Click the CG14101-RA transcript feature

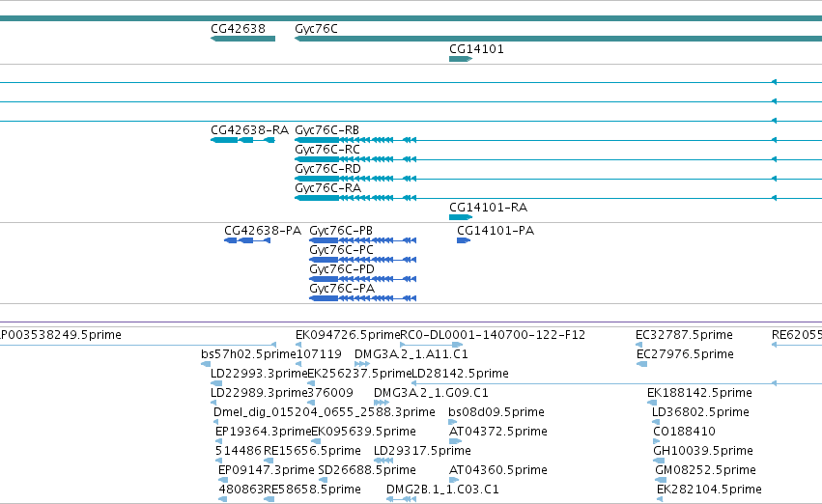[461, 217]
